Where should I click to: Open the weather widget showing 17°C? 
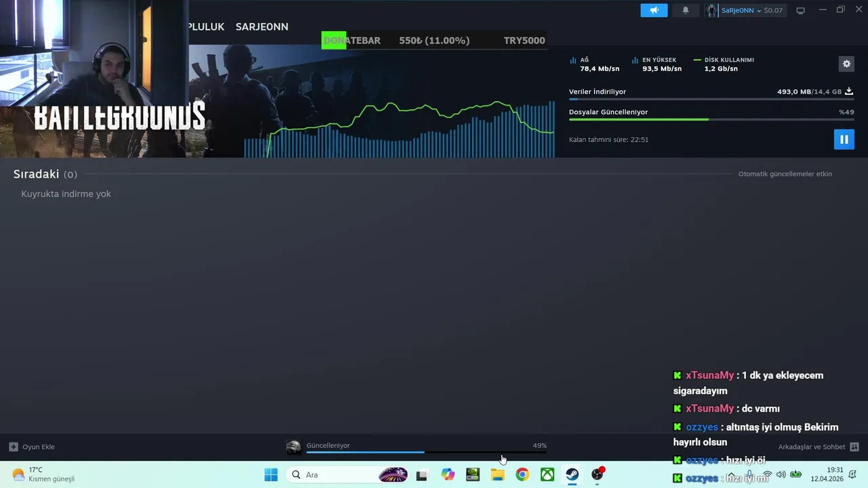43,474
